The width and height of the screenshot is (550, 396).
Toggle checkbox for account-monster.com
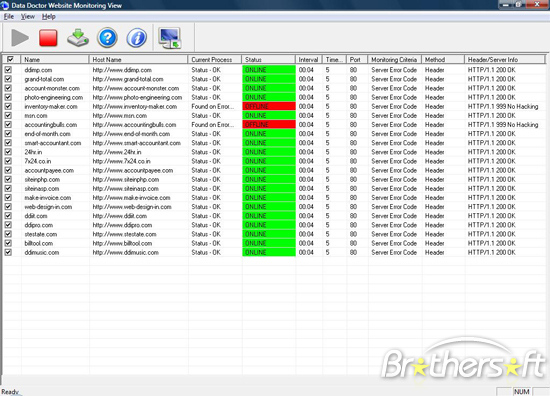(8, 88)
